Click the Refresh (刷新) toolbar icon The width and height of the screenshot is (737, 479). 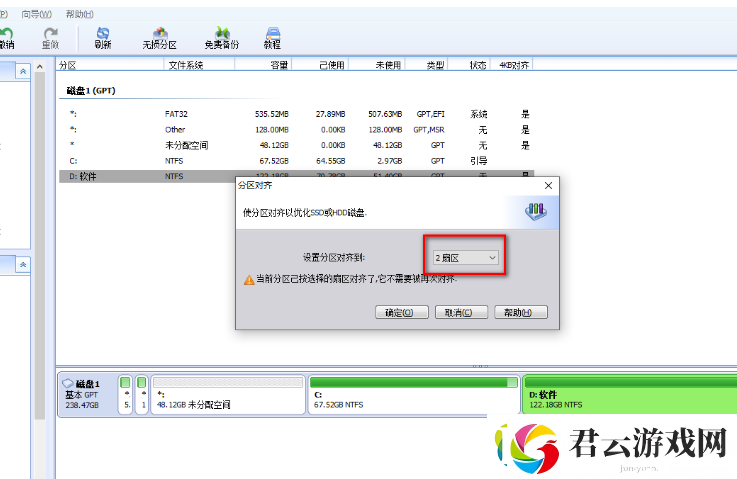pos(103,38)
